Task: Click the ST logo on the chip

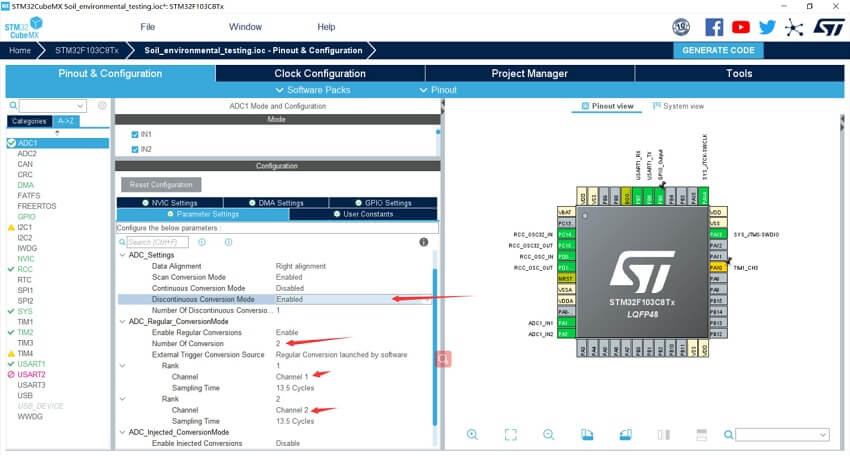Action: (x=642, y=271)
